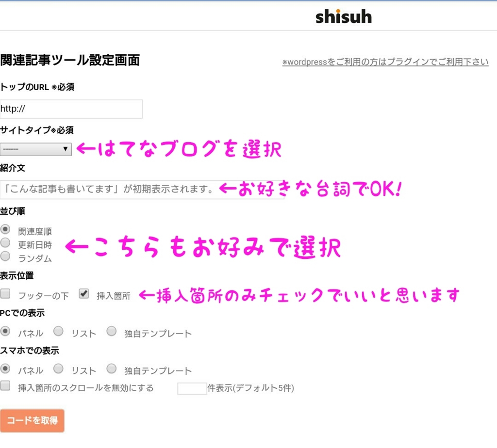Click the コードを取得 button
The height and width of the screenshot is (448, 497).
click(x=32, y=421)
